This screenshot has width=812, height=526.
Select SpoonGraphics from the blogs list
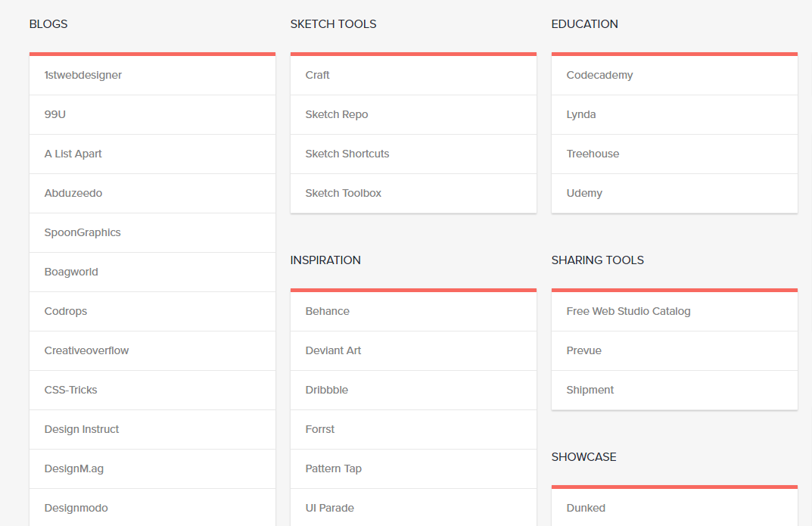pyautogui.click(x=82, y=232)
